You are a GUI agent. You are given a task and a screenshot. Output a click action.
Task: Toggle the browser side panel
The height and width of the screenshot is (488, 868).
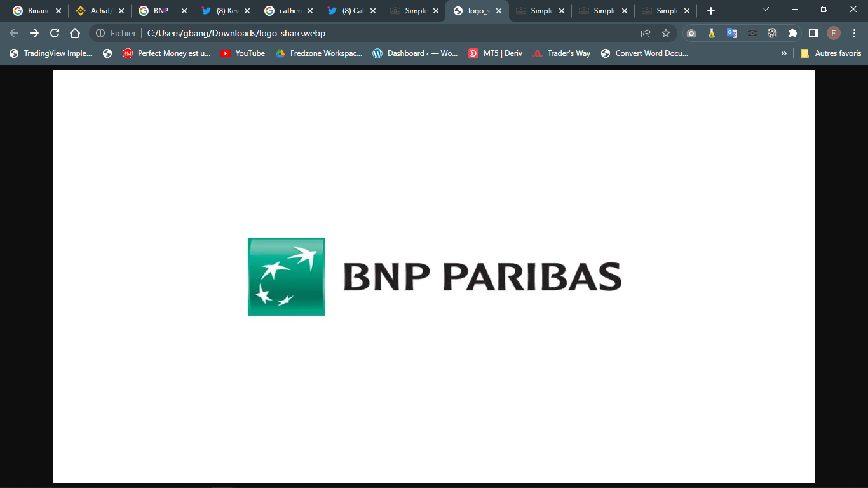point(813,33)
